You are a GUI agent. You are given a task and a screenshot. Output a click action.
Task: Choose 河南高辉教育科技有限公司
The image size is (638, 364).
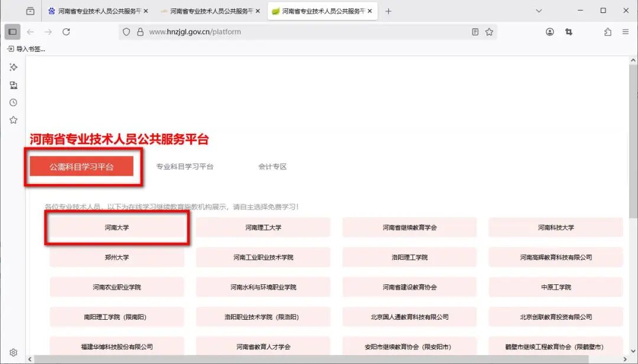coord(556,257)
